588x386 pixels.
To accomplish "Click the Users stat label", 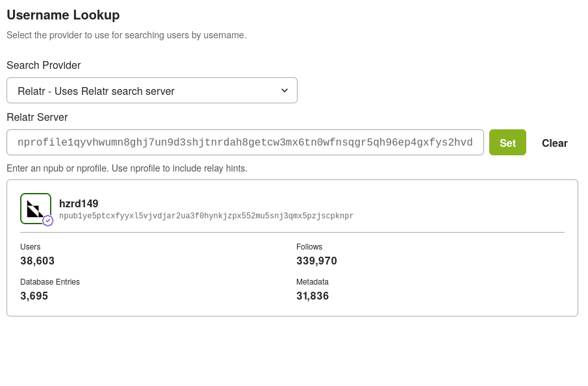I will (31, 247).
